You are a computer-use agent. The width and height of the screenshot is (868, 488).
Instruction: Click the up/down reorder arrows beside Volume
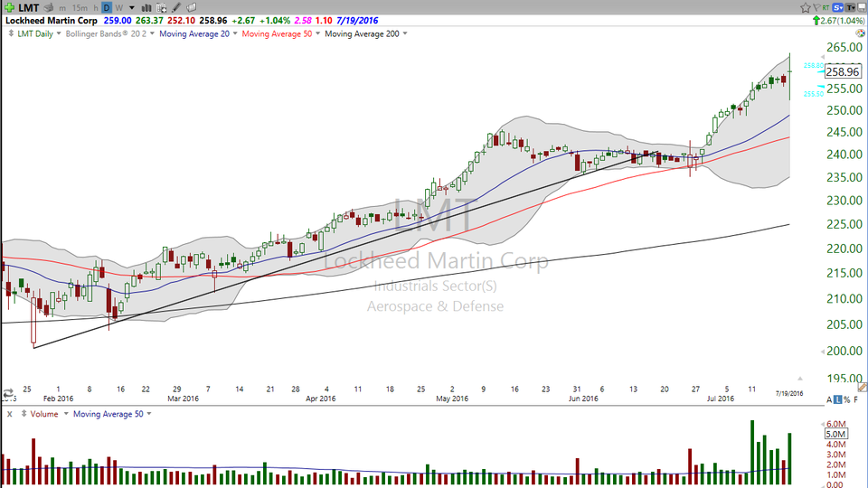click(24, 414)
